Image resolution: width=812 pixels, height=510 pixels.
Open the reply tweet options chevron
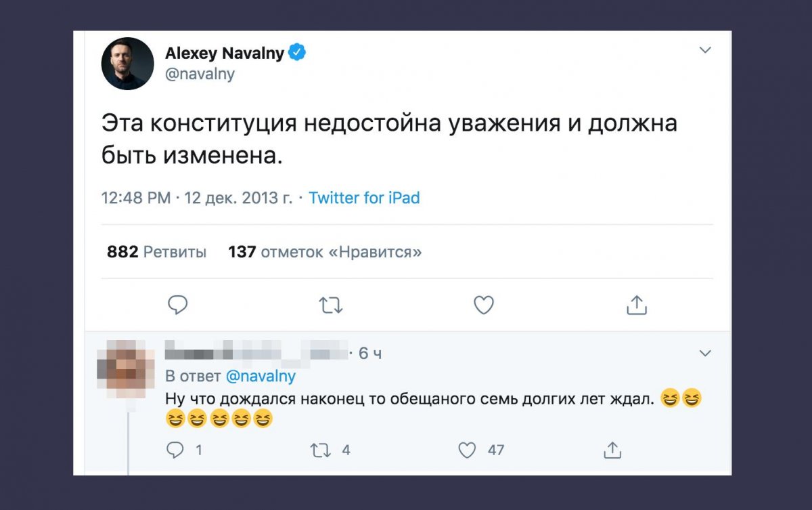click(x=705, y=353)
